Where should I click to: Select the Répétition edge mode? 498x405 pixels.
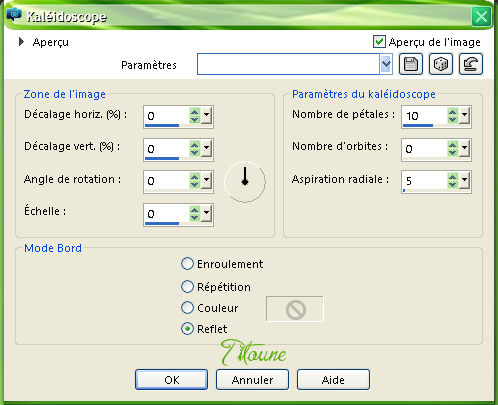(x=187, y=287)
